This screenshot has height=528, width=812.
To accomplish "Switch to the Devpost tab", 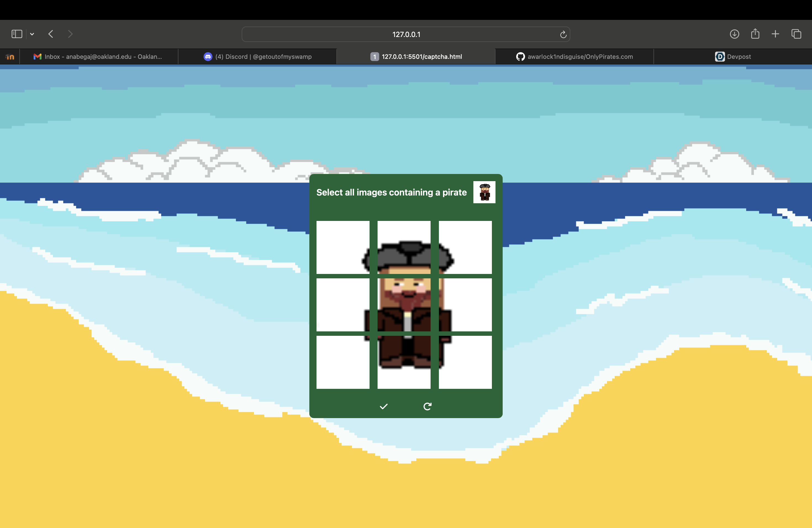I will click(733, 57).
